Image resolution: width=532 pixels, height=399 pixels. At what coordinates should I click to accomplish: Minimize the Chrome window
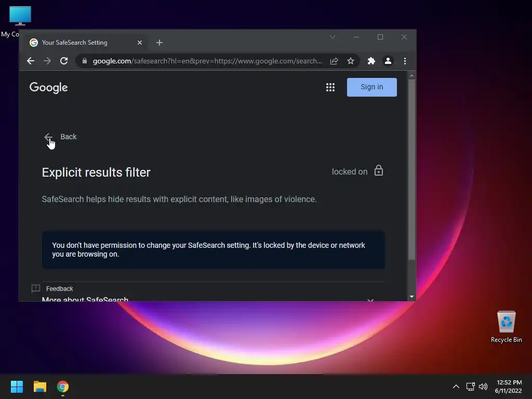point(356,37)
